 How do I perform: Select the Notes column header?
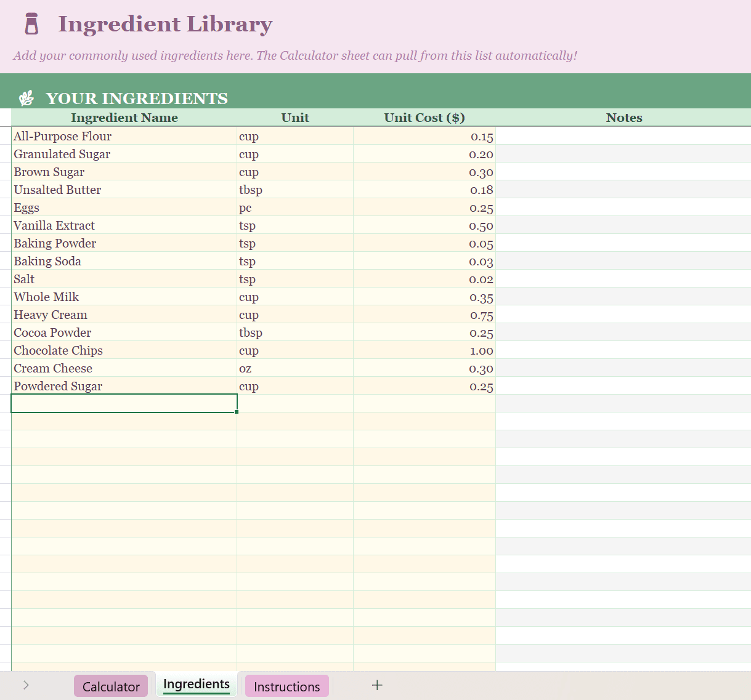pos(623,118)
